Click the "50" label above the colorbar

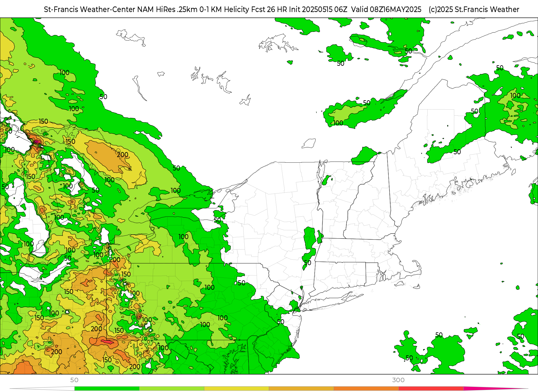(x=74, y=380)
